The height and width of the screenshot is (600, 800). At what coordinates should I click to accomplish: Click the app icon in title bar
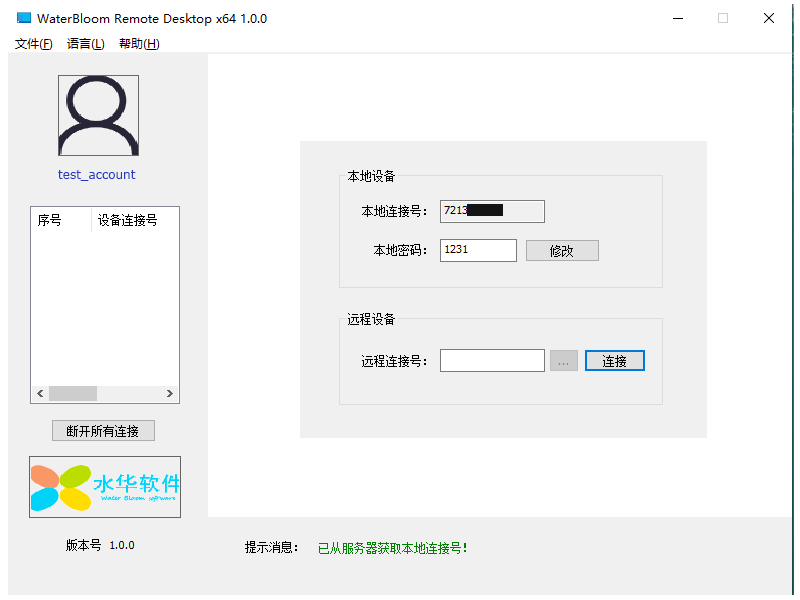point(24,18)
